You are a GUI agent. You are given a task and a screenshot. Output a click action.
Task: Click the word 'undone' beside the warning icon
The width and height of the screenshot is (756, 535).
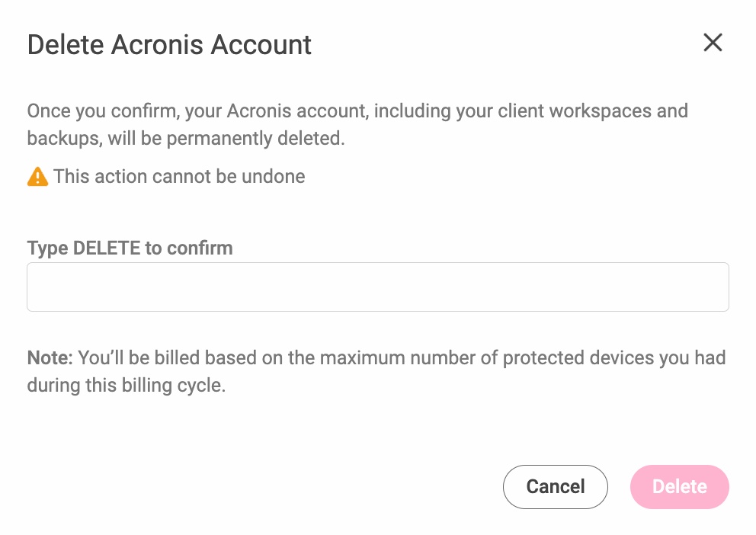[x=274, y=176]
